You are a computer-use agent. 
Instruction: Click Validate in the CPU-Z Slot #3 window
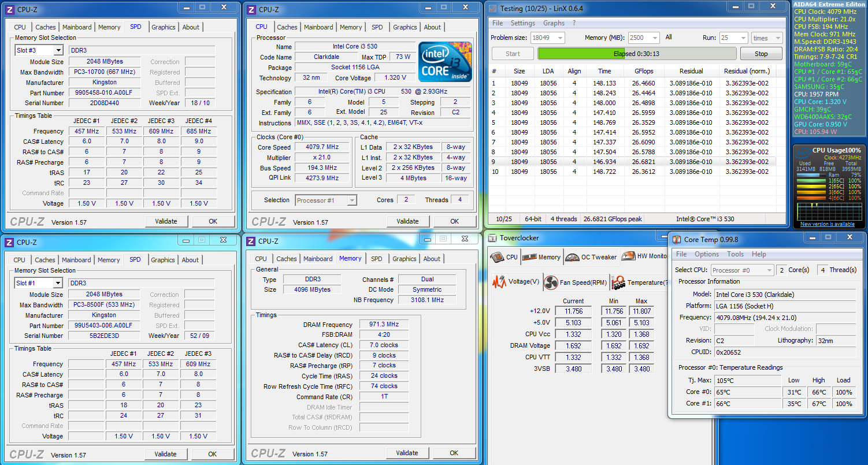[x=166, y=221]
